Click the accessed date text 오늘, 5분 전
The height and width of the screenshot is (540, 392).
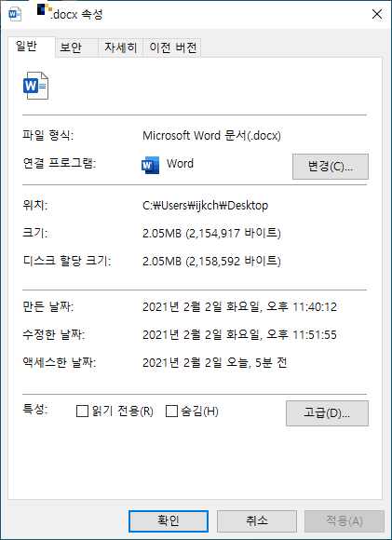(x=214, y=363)
